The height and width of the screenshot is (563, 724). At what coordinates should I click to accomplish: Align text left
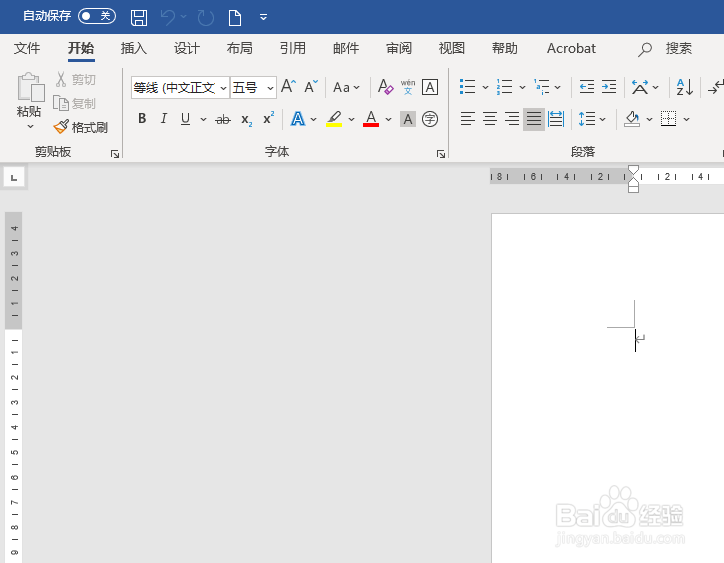coord(467,119)
